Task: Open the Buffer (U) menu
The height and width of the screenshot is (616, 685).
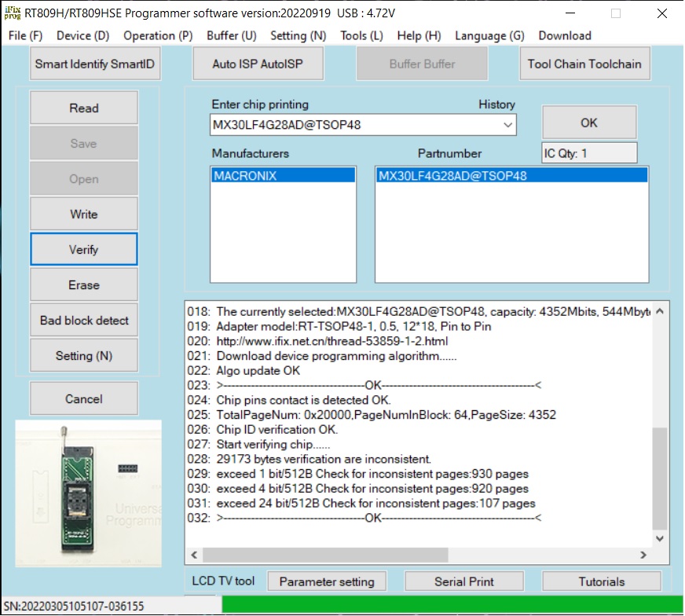Action: (x=232, y=35)
